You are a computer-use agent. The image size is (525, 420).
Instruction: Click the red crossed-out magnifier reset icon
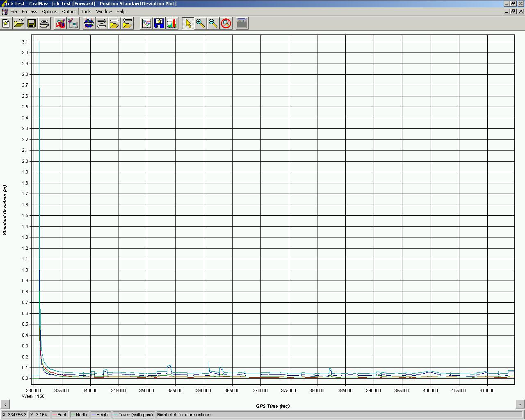[x=226, y=23]
